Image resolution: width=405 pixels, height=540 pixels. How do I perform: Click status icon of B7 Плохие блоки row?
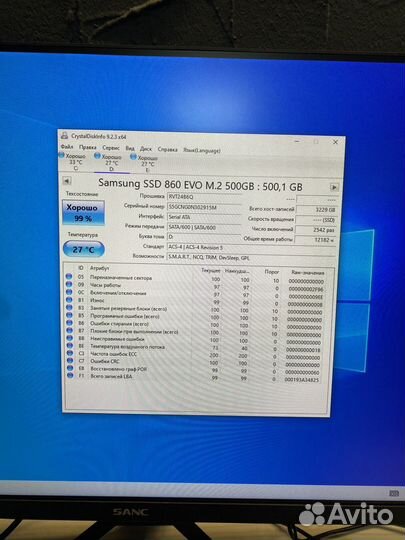pos(69,330)
